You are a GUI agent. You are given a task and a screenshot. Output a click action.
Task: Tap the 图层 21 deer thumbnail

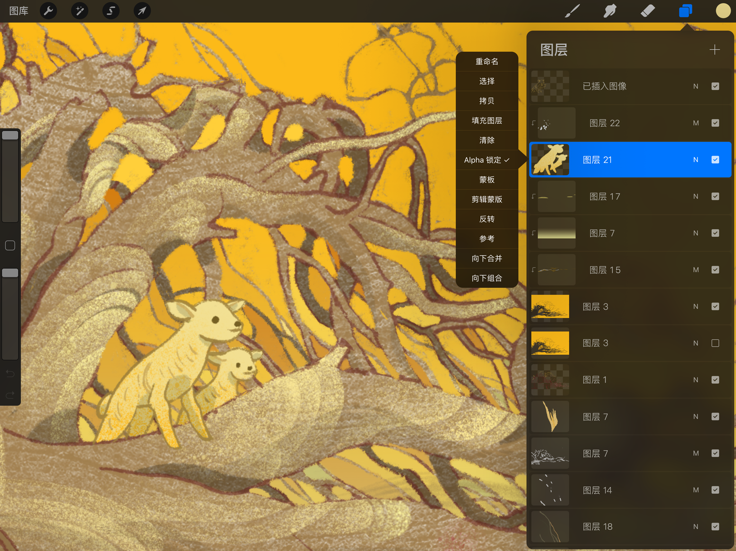coord(550,160)
